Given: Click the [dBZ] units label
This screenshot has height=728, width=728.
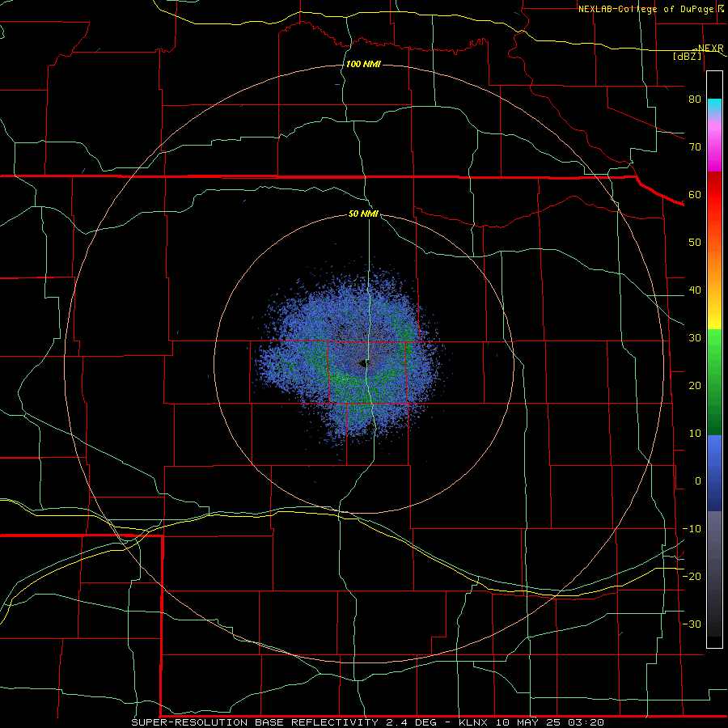Looking at the screenshot, I should tap(687, 56).
